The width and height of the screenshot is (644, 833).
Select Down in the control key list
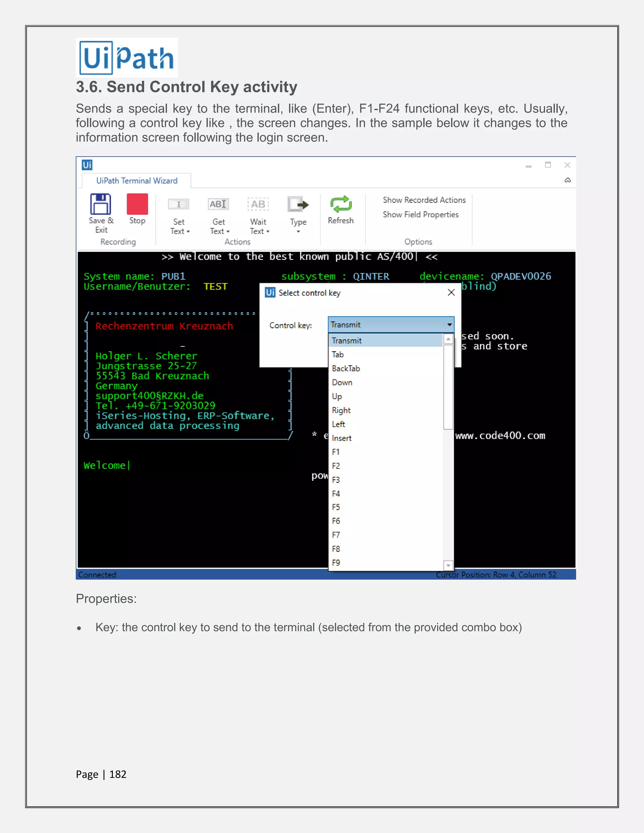385,382
